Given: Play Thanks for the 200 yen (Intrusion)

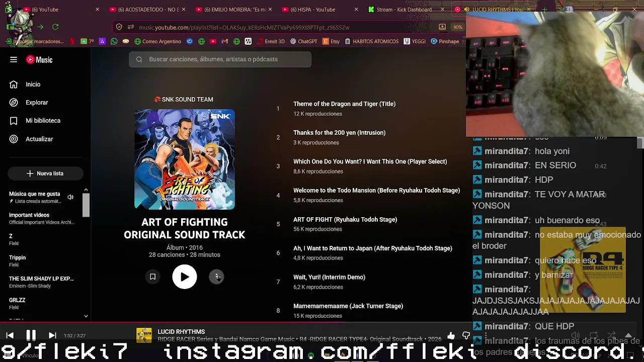Looking at the screenshot, I should tap(339, 133).
